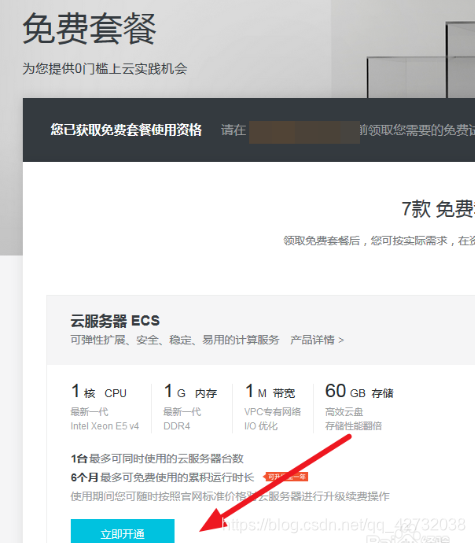Click the 免费套餐 page title

coord(90,28)
